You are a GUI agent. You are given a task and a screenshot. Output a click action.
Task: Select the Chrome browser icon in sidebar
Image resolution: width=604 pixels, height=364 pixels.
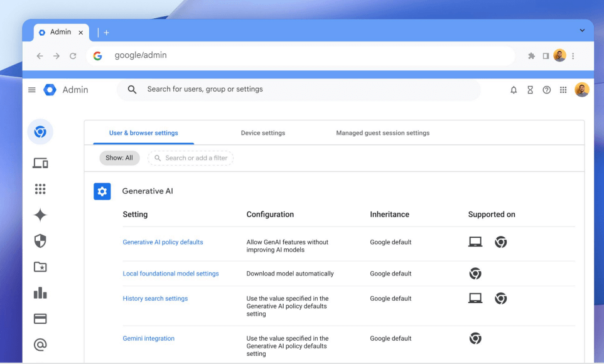pos(40,132)
